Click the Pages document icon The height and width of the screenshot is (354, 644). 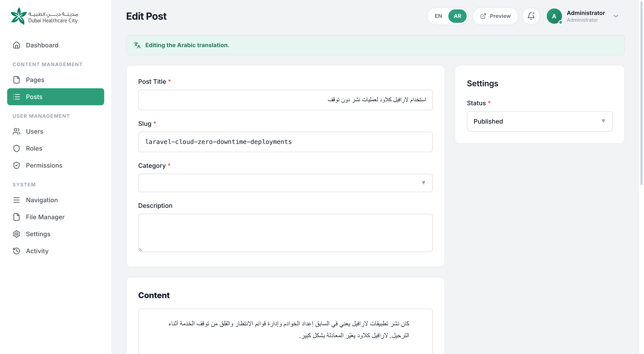click(17, 80)
